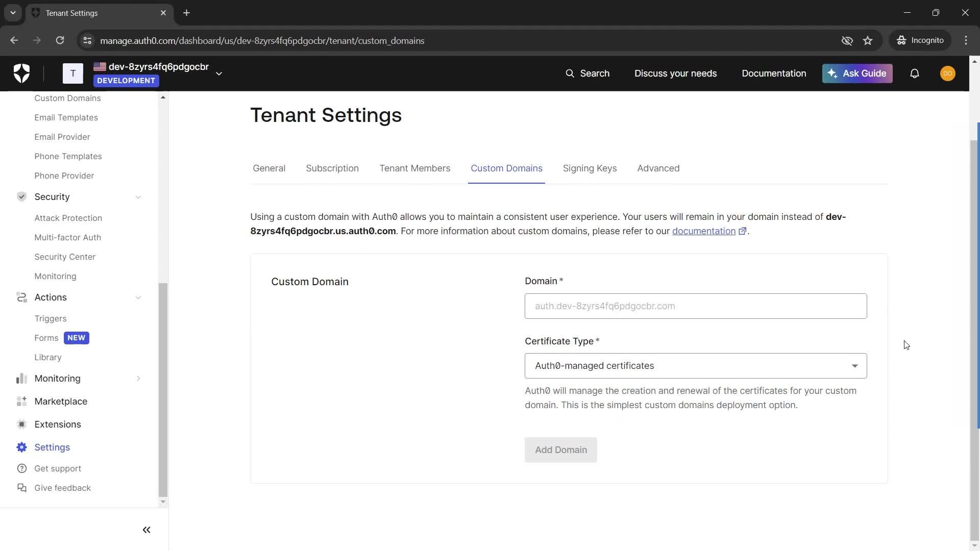
Task: Reload the page
Action: click(60, 40)
